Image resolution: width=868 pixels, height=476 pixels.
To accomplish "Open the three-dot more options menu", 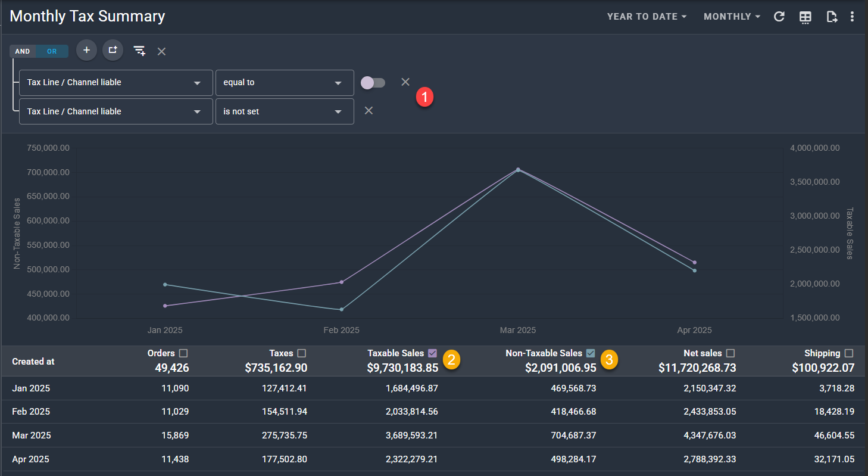I will (x=852, y=17).
